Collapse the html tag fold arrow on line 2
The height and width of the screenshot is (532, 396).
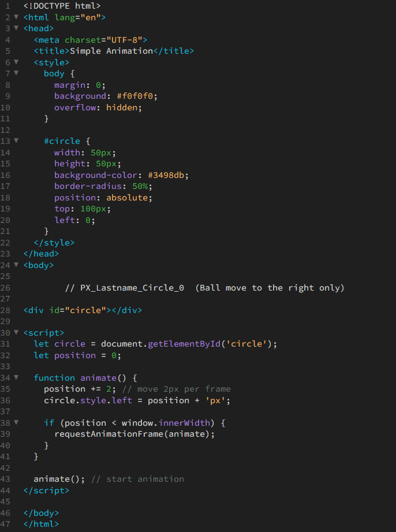pos(16,17)
